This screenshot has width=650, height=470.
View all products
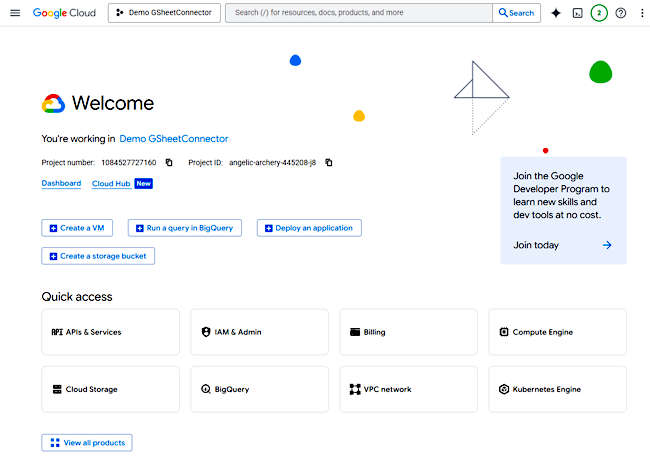(x=87, y=443)
